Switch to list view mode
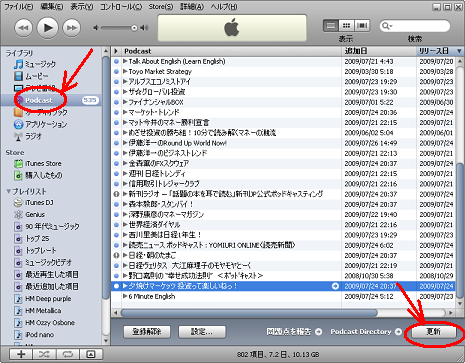 coord(331,26)
